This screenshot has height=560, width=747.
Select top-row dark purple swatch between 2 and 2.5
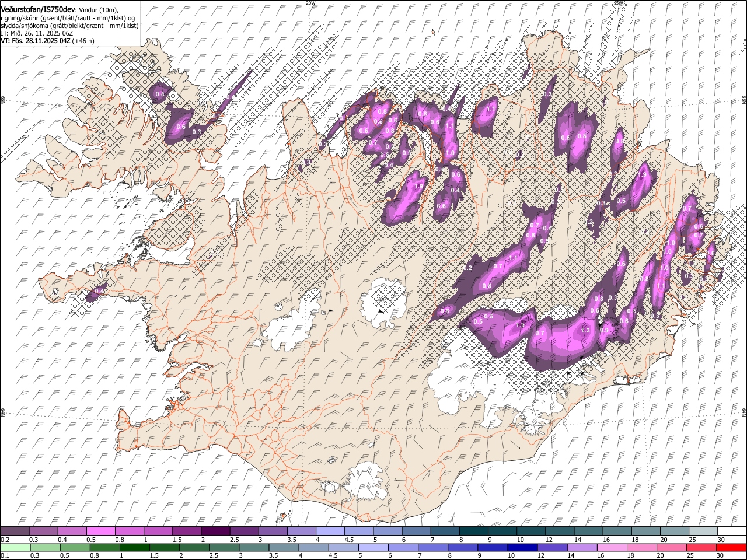click(x=215, y=531)
